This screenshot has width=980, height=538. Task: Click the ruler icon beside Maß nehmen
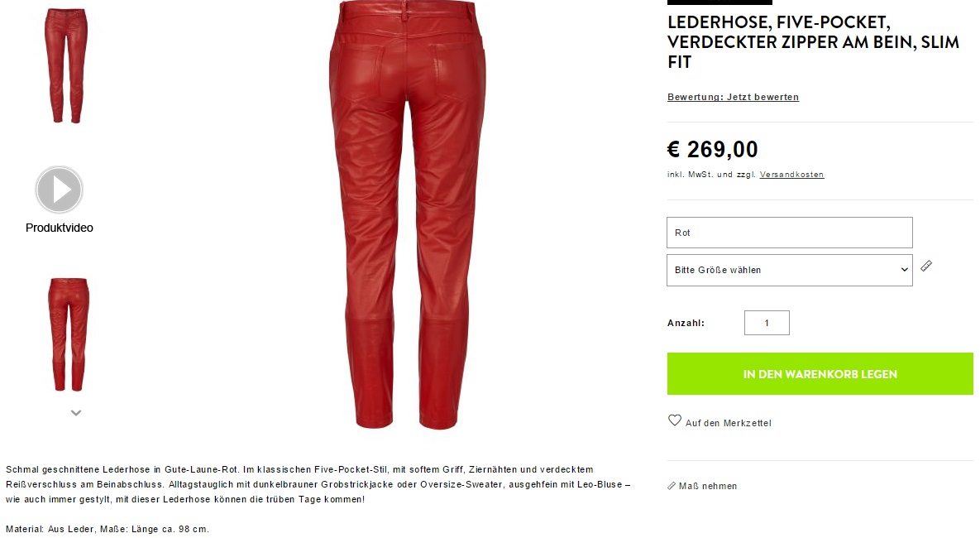click(672, 486)
